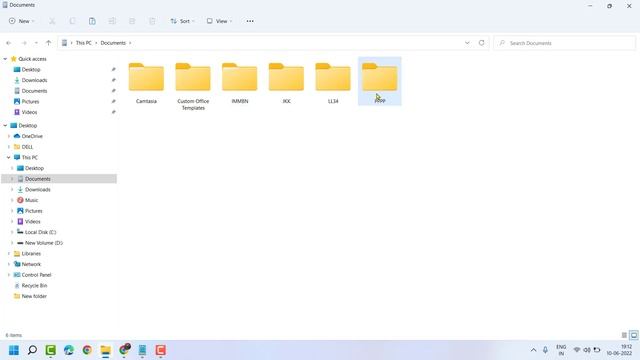640x360 pixels.
Task: Click the microphone icon in system tray
Action: (545, 350)
